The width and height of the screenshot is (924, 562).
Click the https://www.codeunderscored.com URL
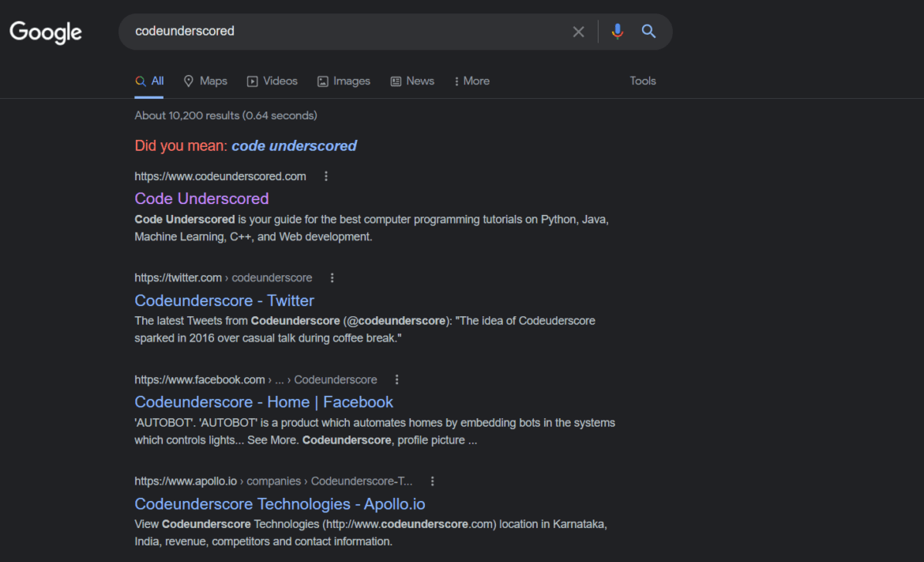[220, 176]
